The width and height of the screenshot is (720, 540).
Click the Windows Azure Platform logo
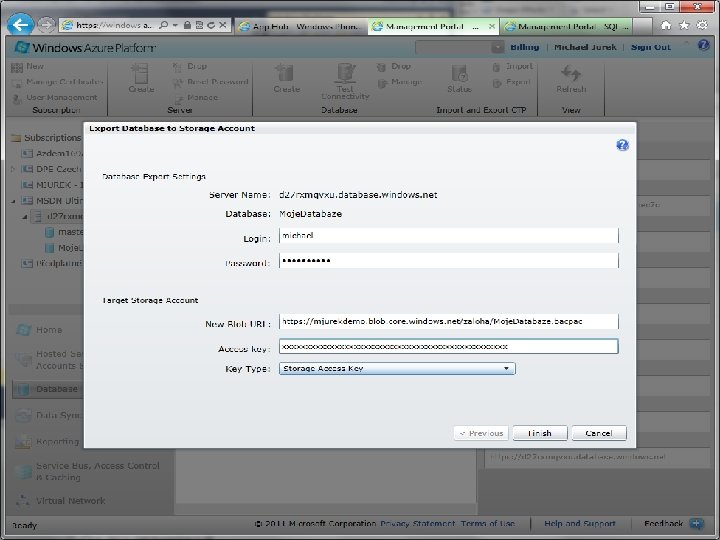coord(85,47)
